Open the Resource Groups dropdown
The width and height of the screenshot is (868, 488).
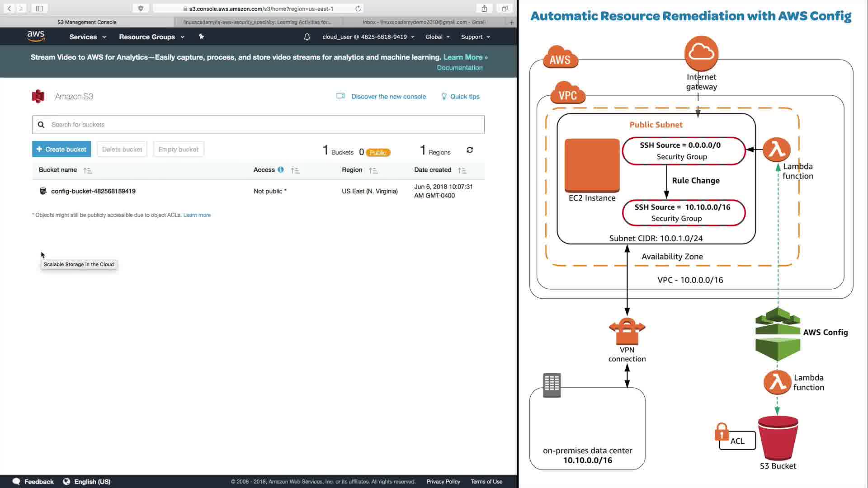151,37
